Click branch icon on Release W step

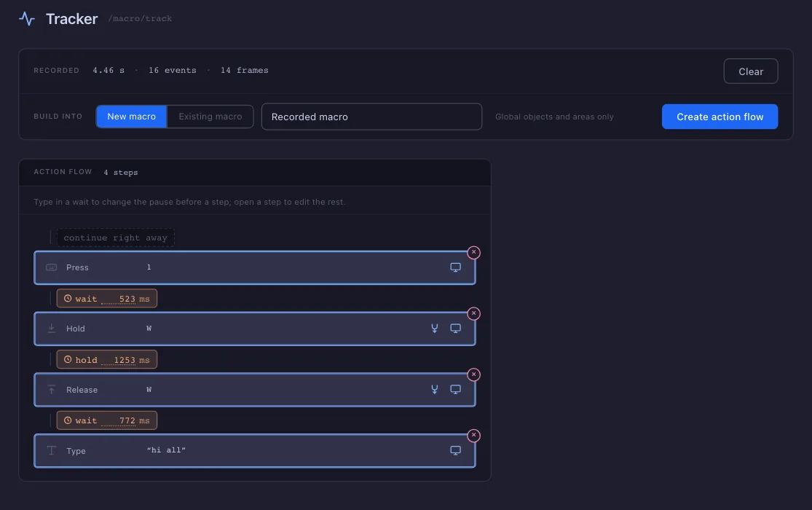(x=435, y=390)
